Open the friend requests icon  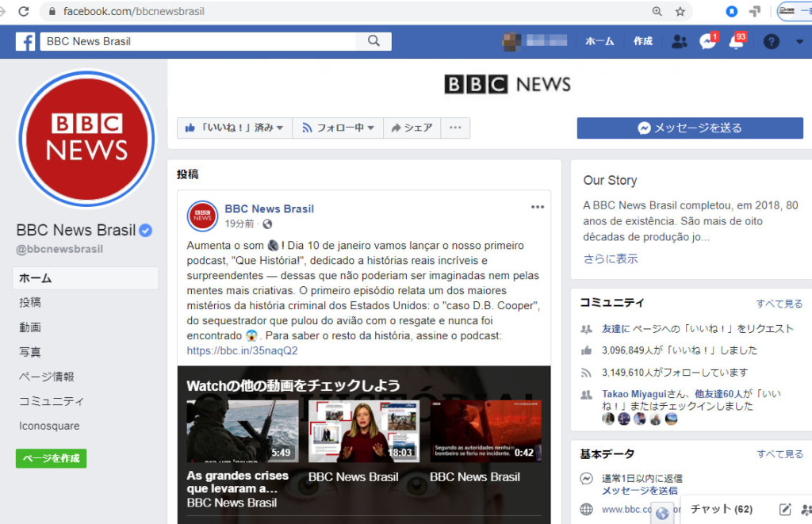[679, 41]
